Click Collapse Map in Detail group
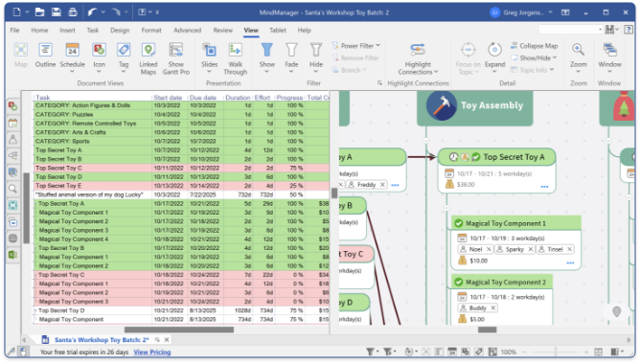640x364 pixels. coord(535,46)
